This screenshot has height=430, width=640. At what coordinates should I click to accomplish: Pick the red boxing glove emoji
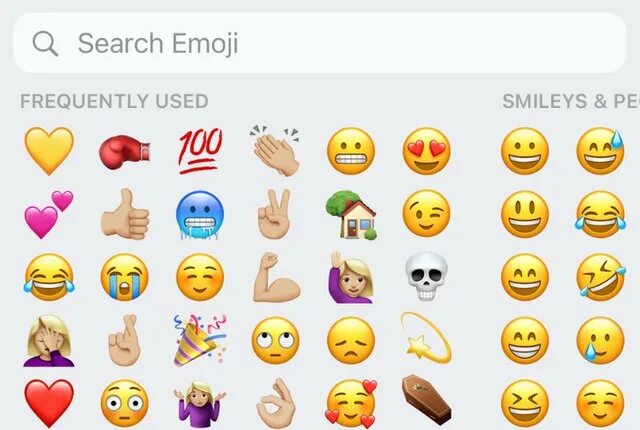tap(124, 151)
